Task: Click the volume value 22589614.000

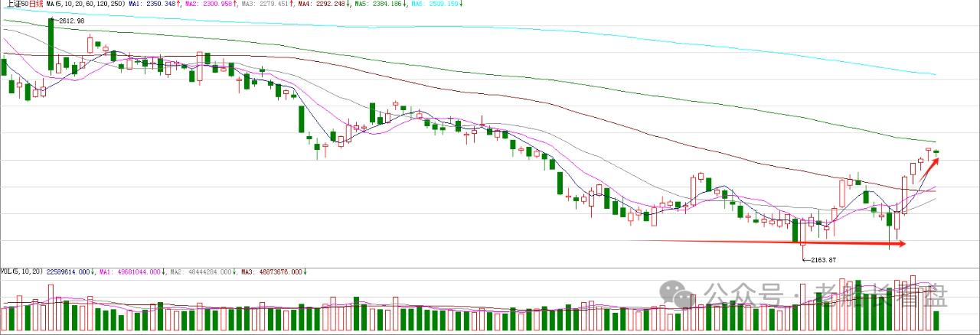Action: tap(68, 272)
